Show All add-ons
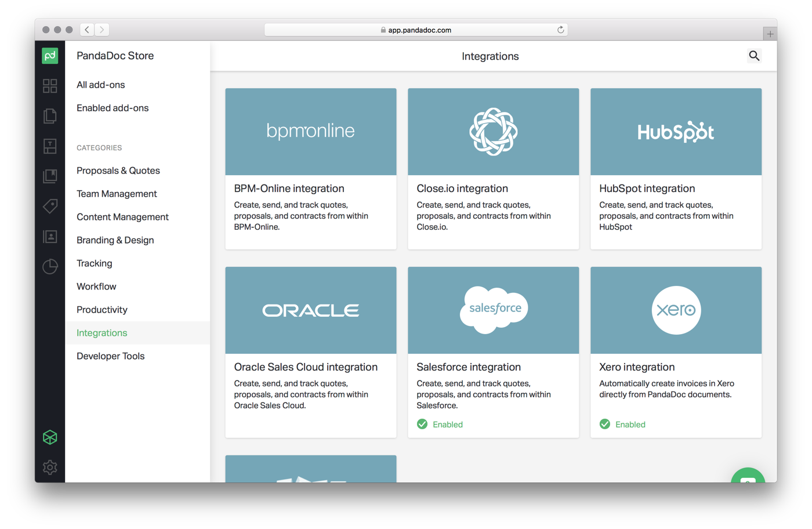Image resolution: width=812 pixels, height=529 pixels. point(101,85)
